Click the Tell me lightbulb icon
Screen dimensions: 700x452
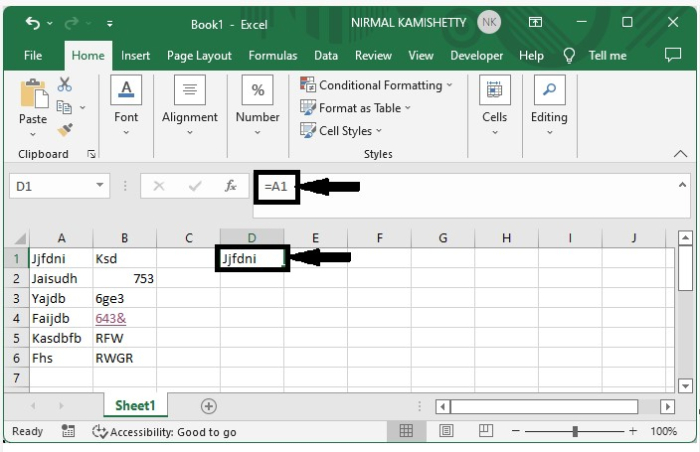point(569,56)
